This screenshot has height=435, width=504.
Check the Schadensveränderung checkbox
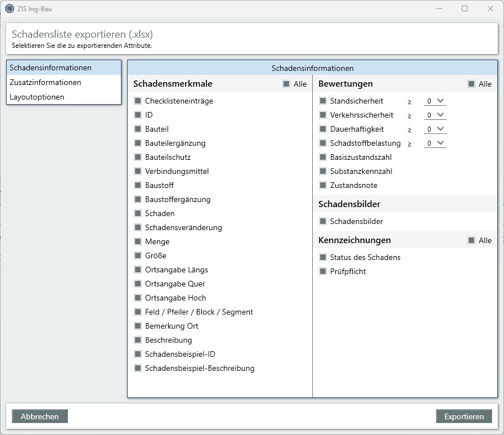(x=138, y=228)
